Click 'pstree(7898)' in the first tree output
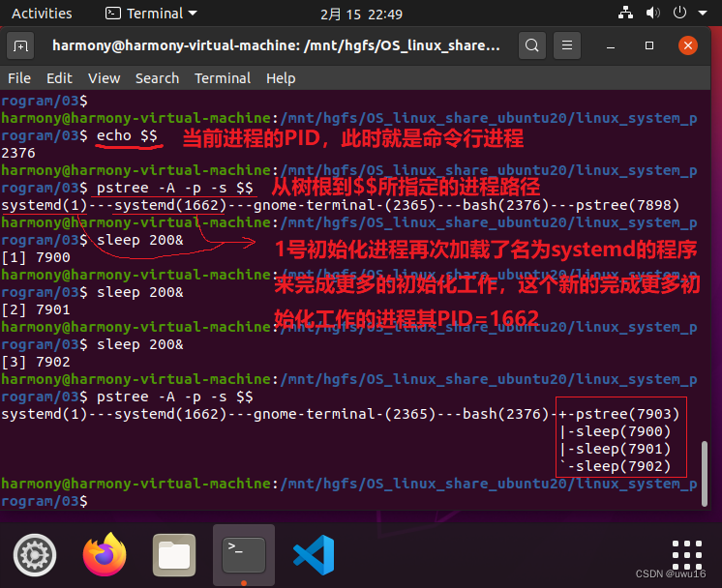 click(627, 205)
